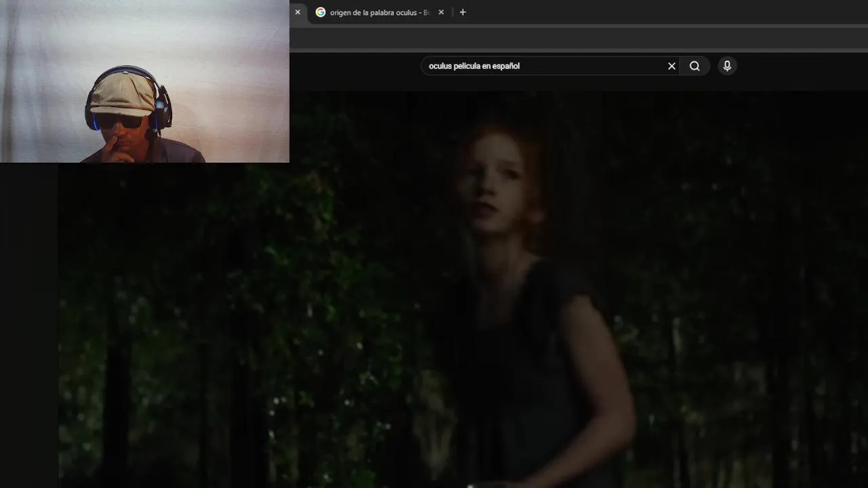
Task: Click the video showing the red-haired girl
Action: click(x=463, y=290)
